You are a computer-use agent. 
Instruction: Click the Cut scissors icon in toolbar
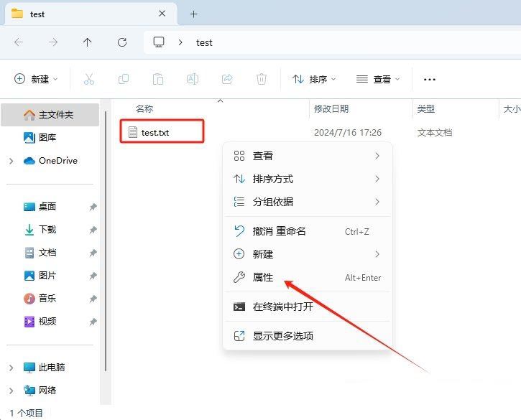pos(89,79)
